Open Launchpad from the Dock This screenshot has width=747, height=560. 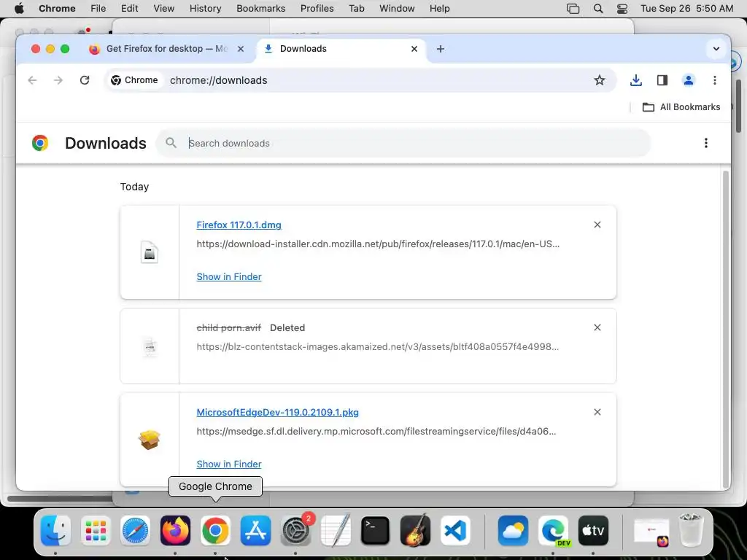click(x=96, y=531)
